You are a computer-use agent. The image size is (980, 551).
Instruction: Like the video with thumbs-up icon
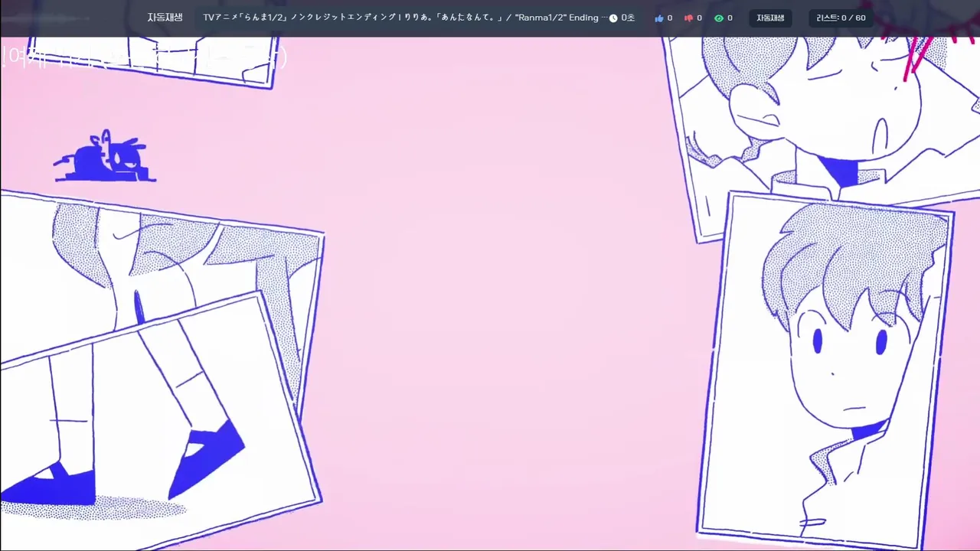click(x=659, y=18)
